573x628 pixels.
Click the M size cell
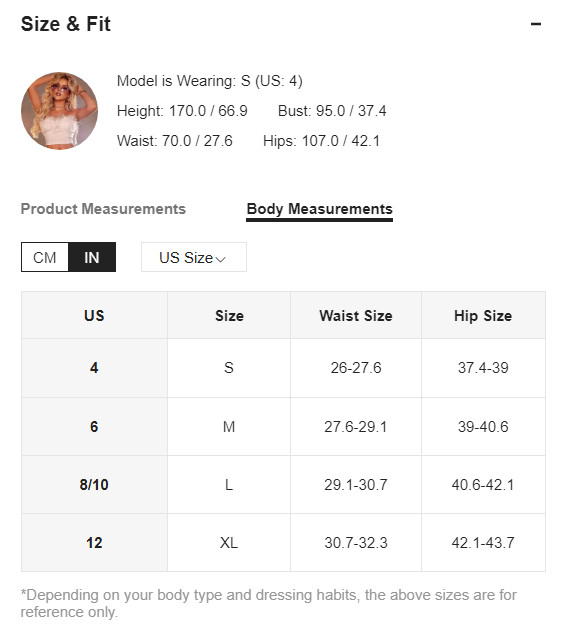tap(229, 427)
